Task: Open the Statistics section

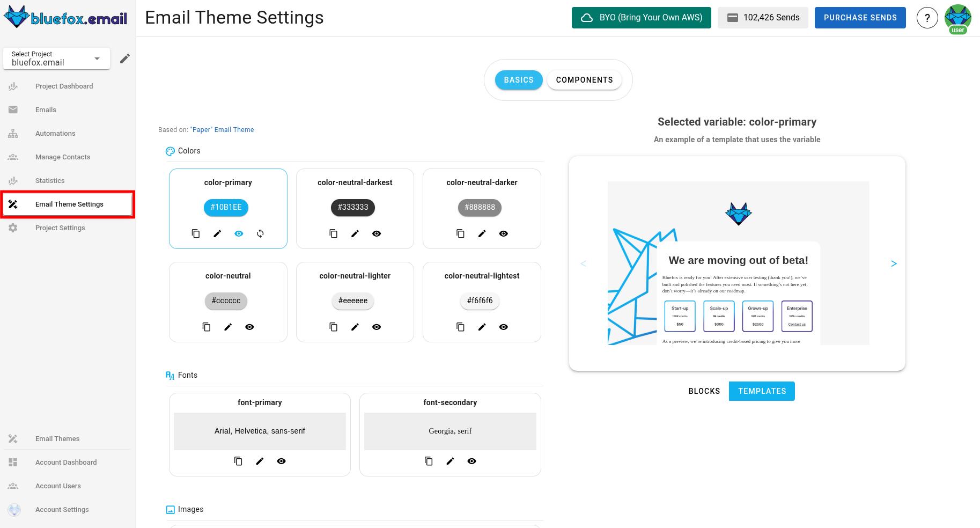Action: [x=49, y=180]
